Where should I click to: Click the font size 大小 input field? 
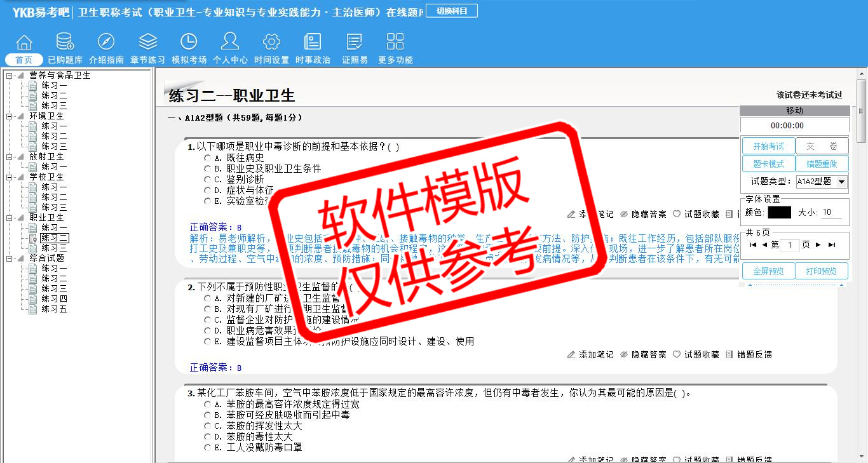pyautogui.click(x=831, y=212)
